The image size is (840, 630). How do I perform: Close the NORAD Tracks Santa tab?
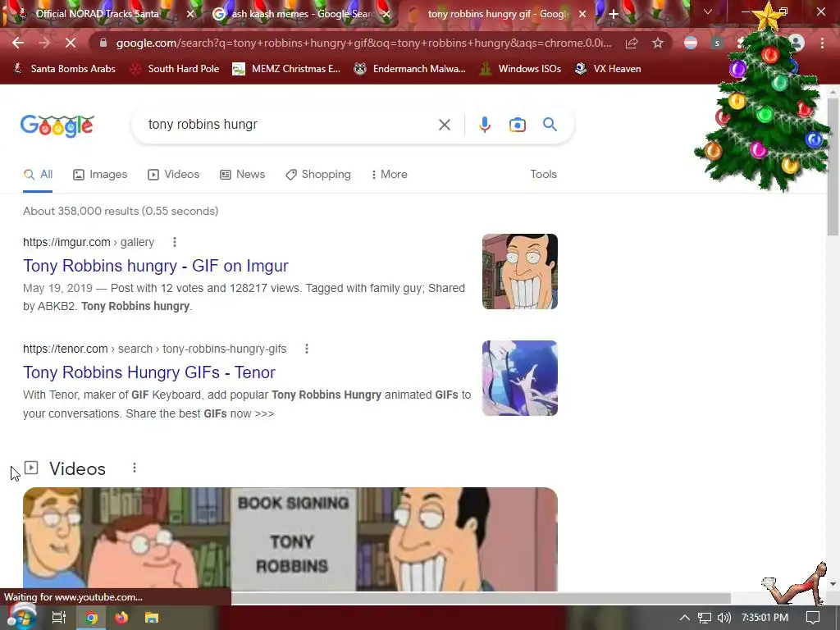point(190,14)
